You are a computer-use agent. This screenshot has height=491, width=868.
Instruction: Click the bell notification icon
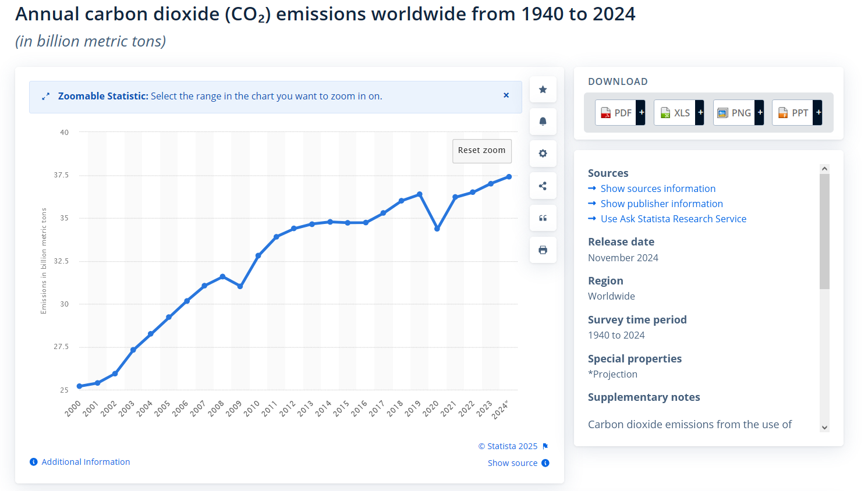[x=543, y=122]
